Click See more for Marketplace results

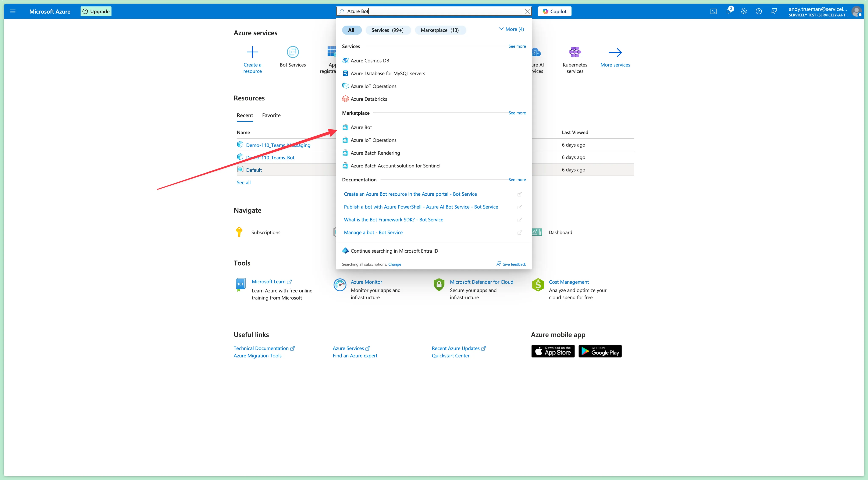pos(517,113)
